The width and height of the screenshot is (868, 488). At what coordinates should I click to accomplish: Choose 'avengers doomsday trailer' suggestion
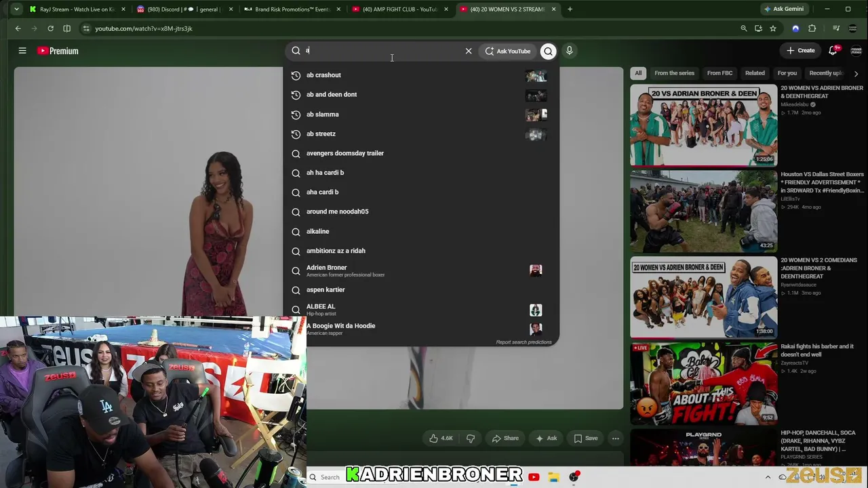[421, 153]
